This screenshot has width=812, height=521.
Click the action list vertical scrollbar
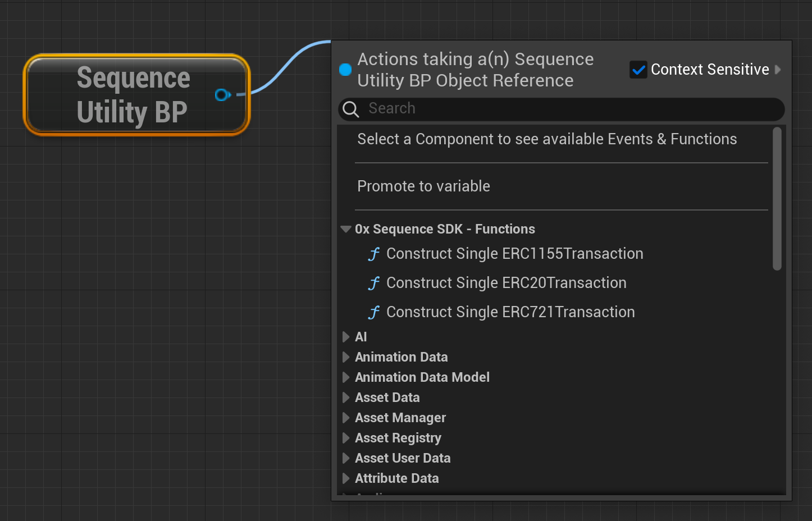coord(777,199)
